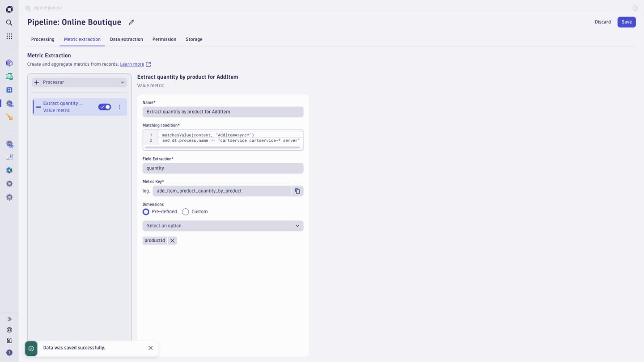
Task: Open the lifebuoy support icon
Action: pos(9,330)
